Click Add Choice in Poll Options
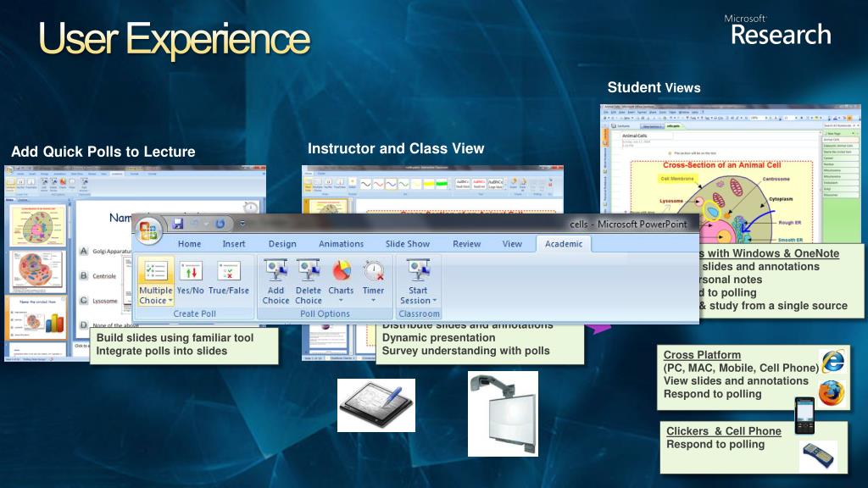 [275, 282]
